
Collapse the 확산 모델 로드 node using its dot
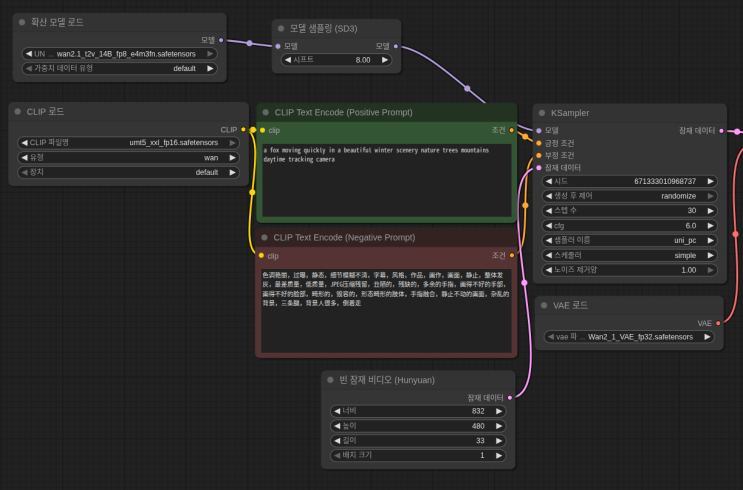click(x=22, y=22)
